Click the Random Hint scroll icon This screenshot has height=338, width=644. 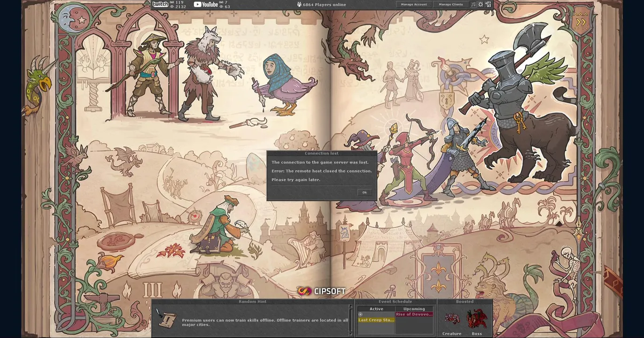pyautogui.click(x=166, y=319)
